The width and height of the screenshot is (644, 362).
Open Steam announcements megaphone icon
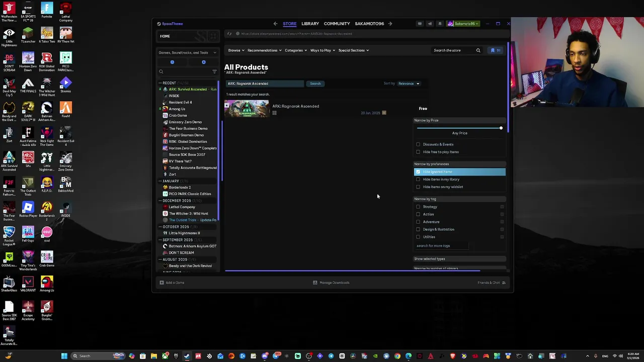pos(430,24)
